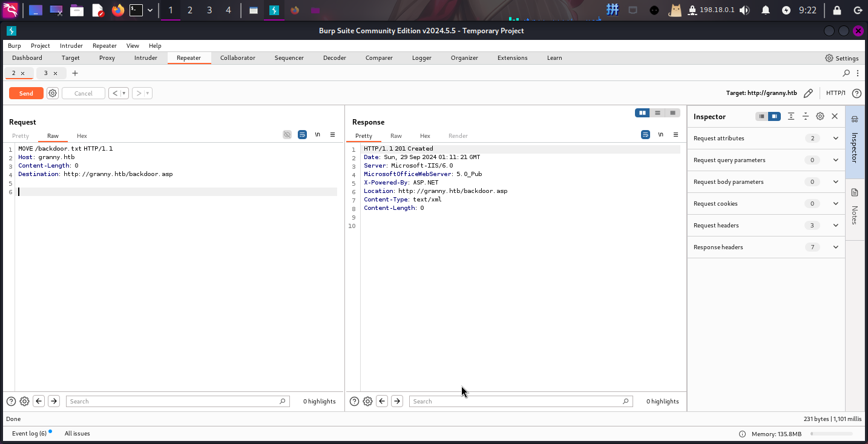Screen dimensions: 868x444
Task: Toggle Response word wrap icon
Action: coord(645,135)
